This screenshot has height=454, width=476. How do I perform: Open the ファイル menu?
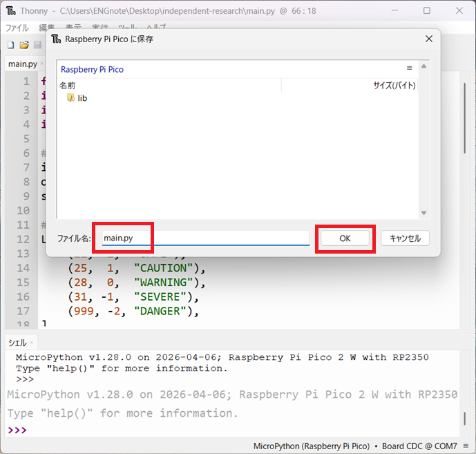[x=17, y=28]
